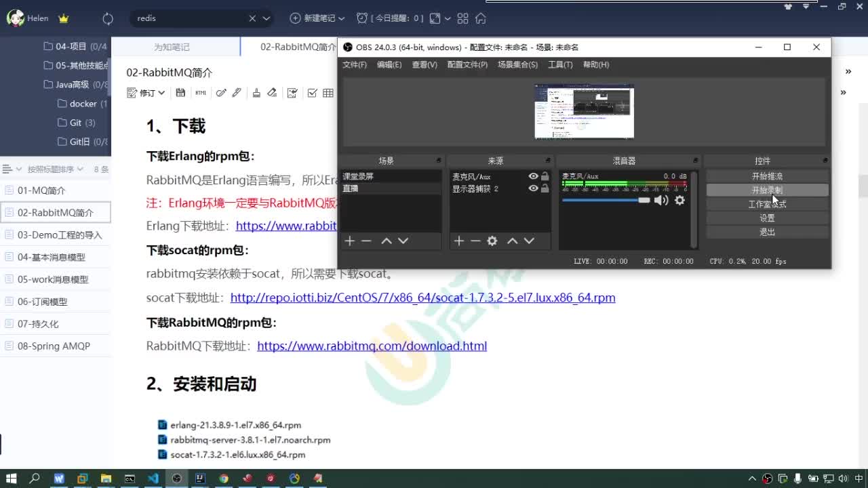Open OBS 场景集合(S) menu
The image size is (868, 488).
pos(517,64)
